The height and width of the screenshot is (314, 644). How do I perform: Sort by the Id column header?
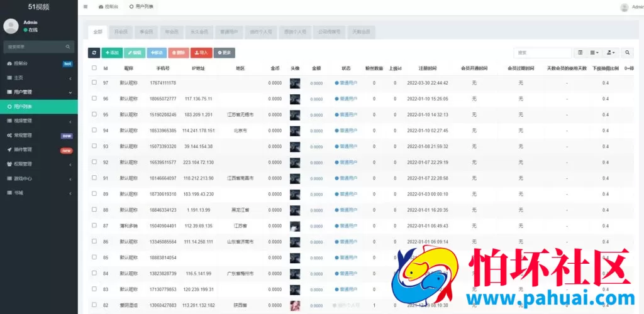[106, 68]
